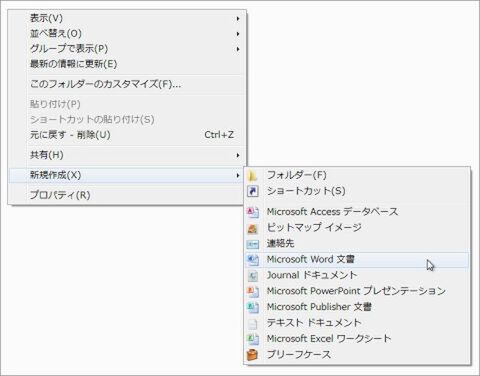Choose ビットマップ イメージ
480x376 pixels.
click(357, 228)
